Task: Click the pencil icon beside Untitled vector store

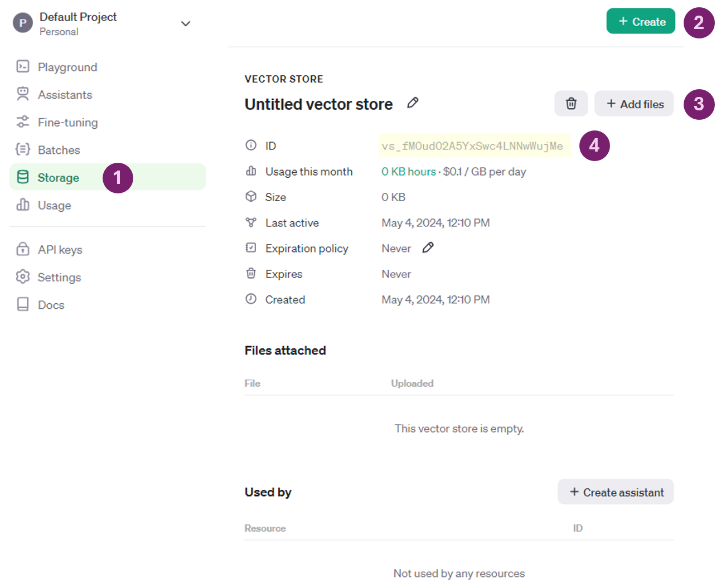Action: 413,103
